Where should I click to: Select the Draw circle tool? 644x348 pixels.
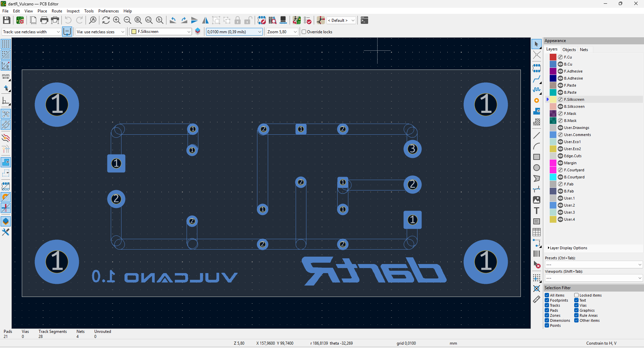536,168
